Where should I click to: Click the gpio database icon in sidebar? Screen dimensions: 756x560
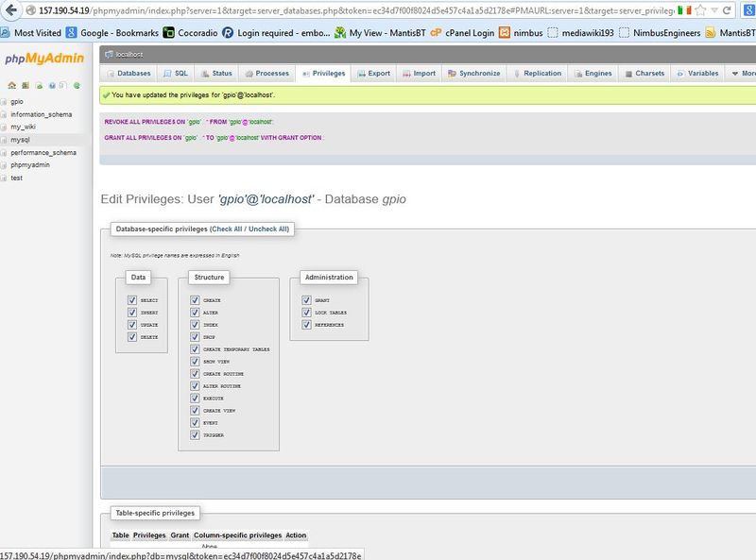[x=4, y=102]
